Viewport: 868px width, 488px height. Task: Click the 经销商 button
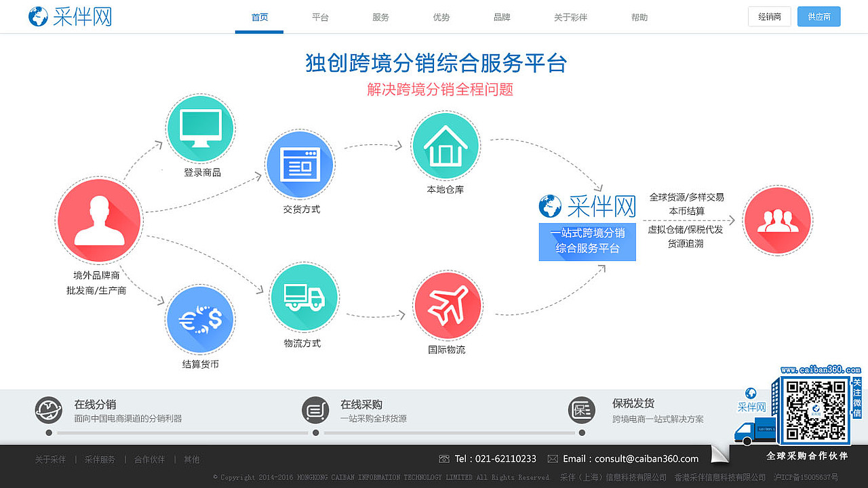[769, 16]
